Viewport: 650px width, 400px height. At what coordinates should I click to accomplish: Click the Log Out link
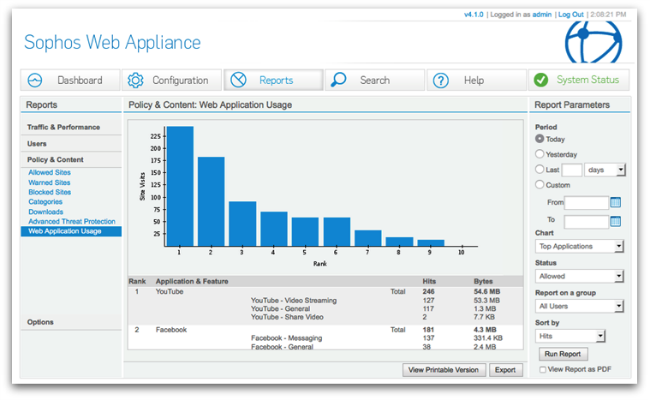[x=571, y=15]
